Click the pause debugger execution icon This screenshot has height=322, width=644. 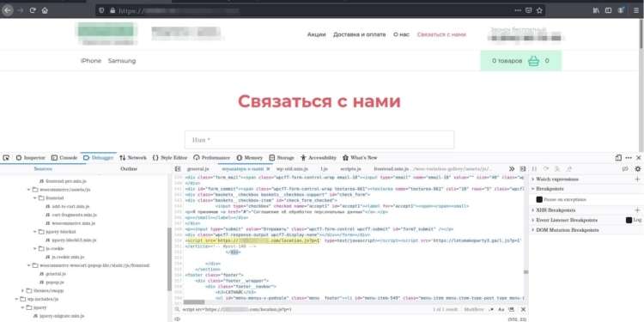coord(534,169)
